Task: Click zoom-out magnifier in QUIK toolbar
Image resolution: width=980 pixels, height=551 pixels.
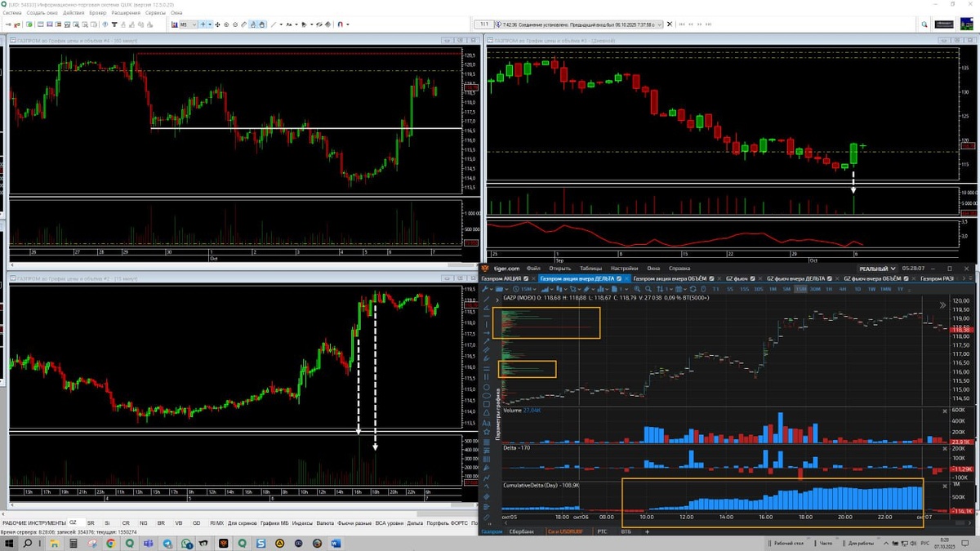Action: click(x=234, y=24)
